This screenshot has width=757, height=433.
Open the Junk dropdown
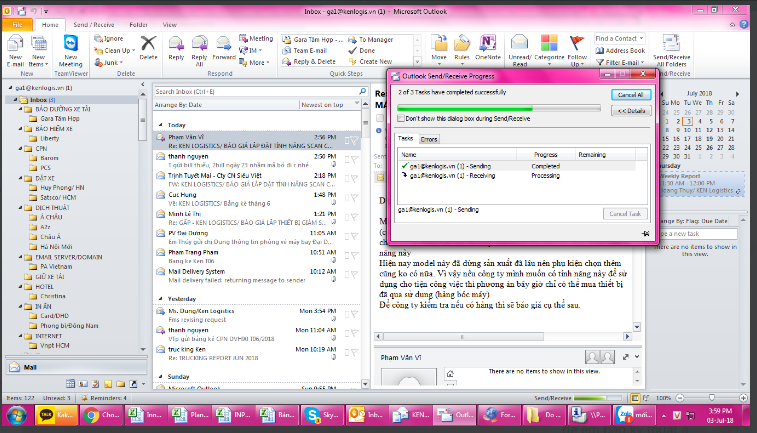tap(121, 62)
